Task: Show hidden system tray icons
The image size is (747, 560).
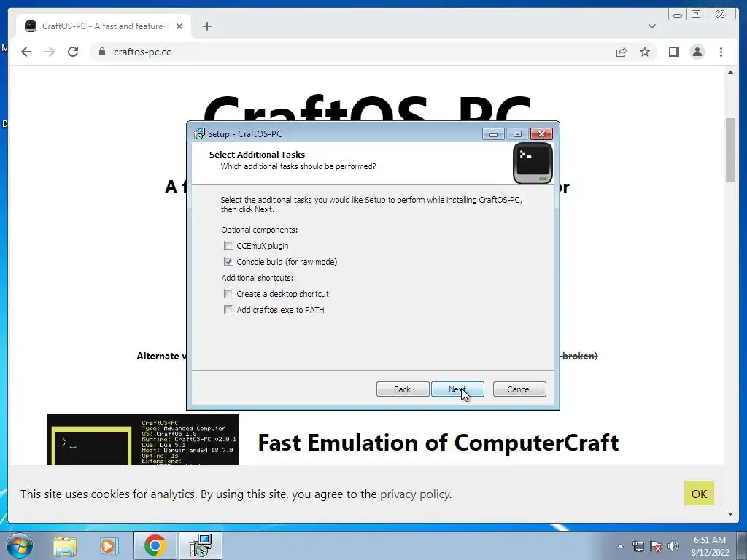Action: click(x=620, y=546)
